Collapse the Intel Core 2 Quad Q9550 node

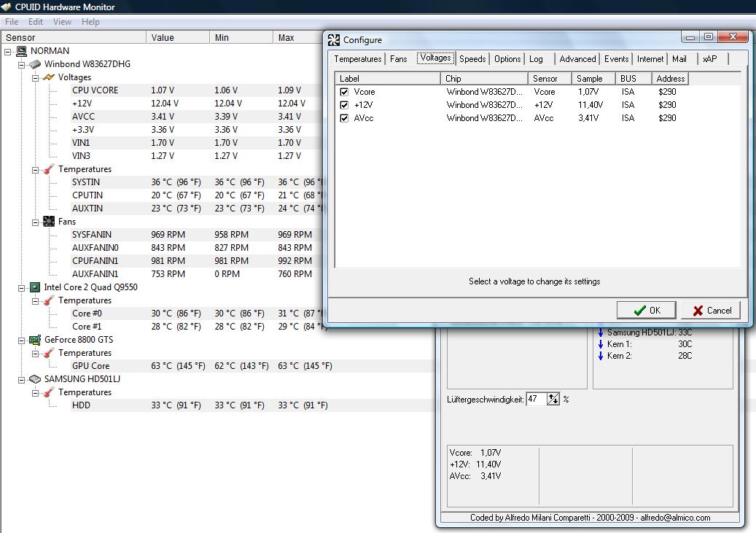(x=22, y=288)
